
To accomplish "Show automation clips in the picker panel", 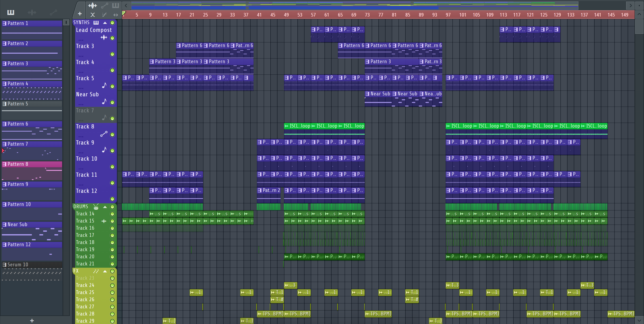I will tap(53, 12).
